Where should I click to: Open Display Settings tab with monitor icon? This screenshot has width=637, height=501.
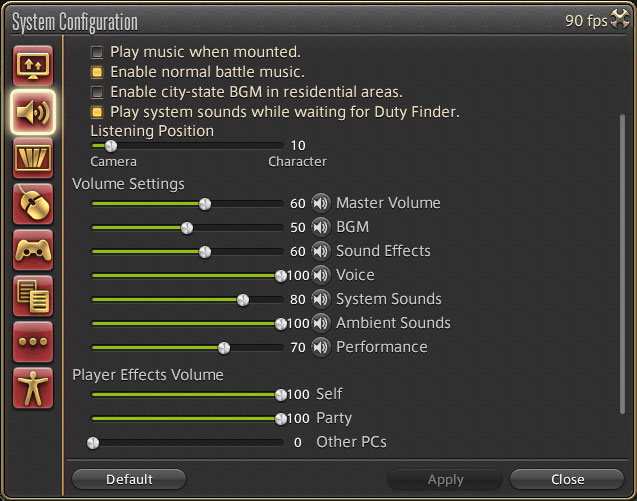coord(33,66)
